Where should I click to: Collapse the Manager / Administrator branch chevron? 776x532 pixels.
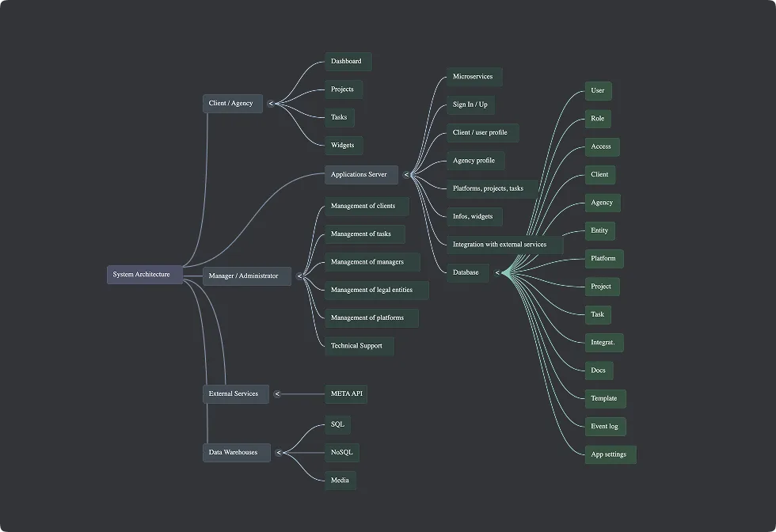(299, 276)
